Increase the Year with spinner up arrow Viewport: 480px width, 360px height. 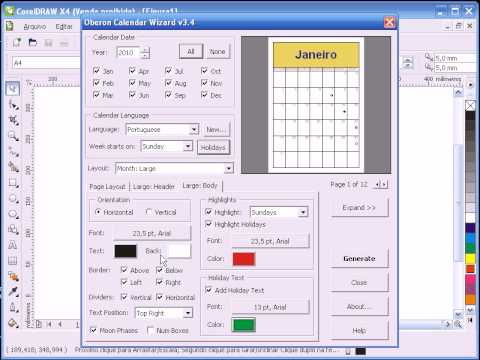click(145, 50)
